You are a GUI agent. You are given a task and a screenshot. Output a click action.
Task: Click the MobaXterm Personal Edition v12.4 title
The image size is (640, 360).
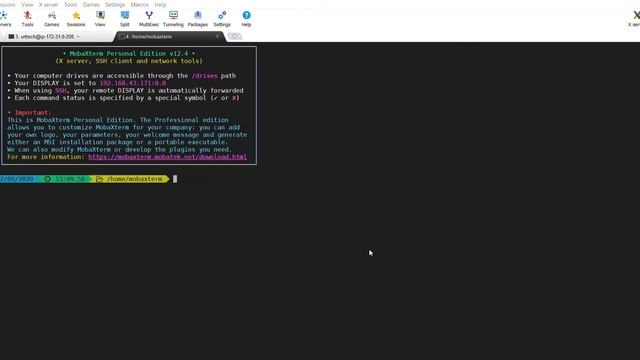point(129,53)
